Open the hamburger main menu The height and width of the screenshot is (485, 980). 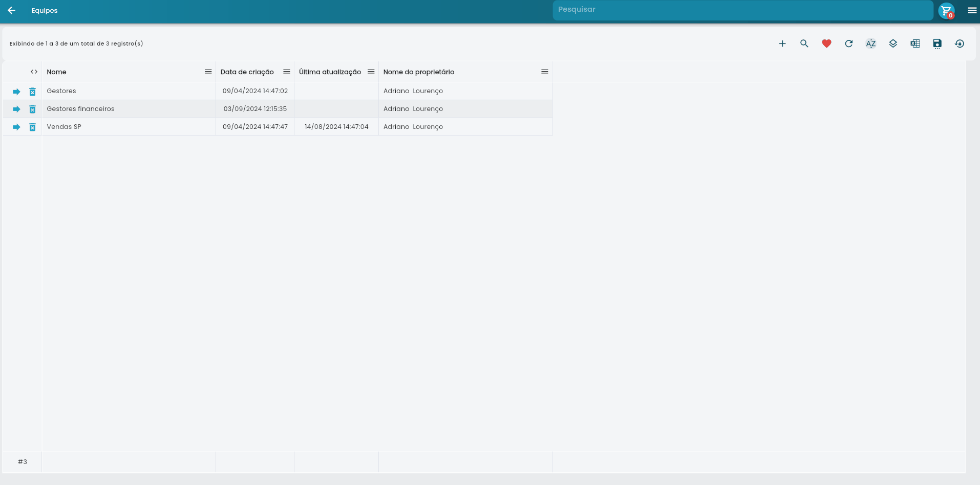point(972,11)
